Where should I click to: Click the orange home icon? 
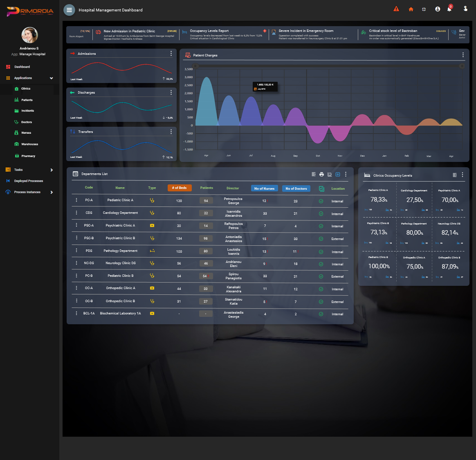point(411,9)
